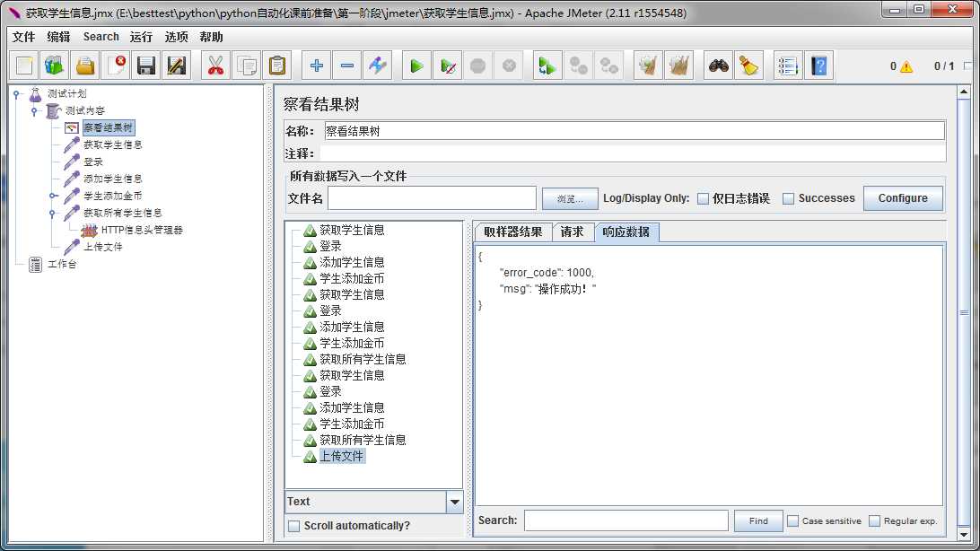Tick the Successes checkbox
The image size is (980, 551).
point(788,198)
